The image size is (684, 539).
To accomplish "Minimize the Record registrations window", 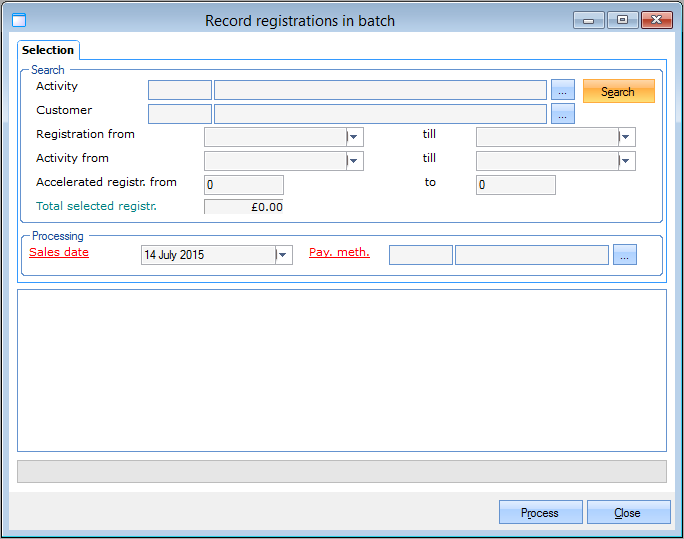I will (x=589, y=20).
